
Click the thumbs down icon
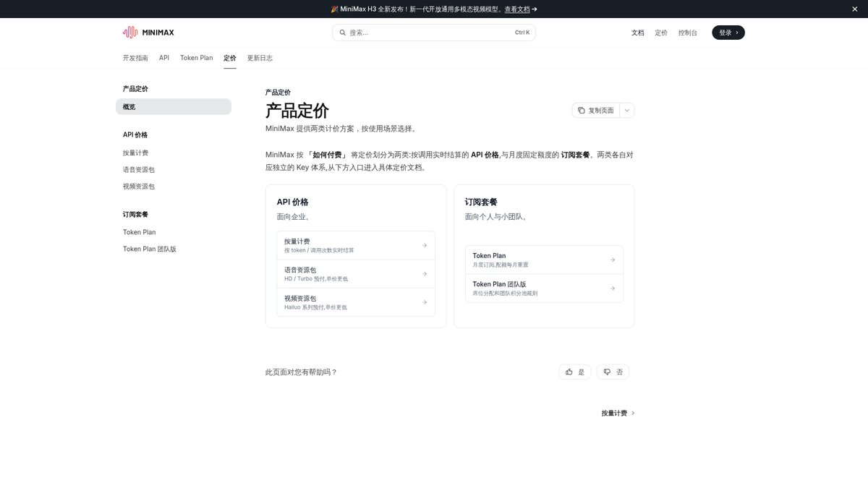(x=607, y=372)
